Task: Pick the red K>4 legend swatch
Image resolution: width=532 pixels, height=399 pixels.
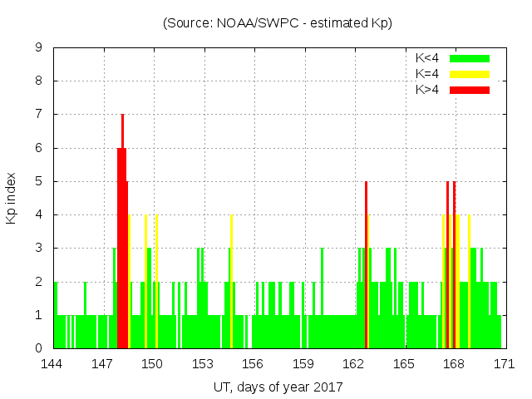Action: pos(470,89)
